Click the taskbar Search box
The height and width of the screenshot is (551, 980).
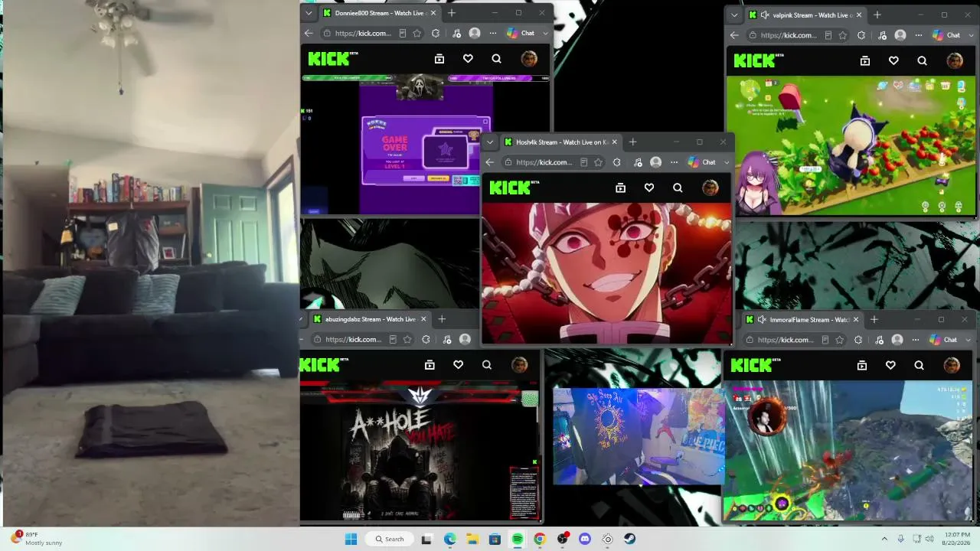click(390, 540)
